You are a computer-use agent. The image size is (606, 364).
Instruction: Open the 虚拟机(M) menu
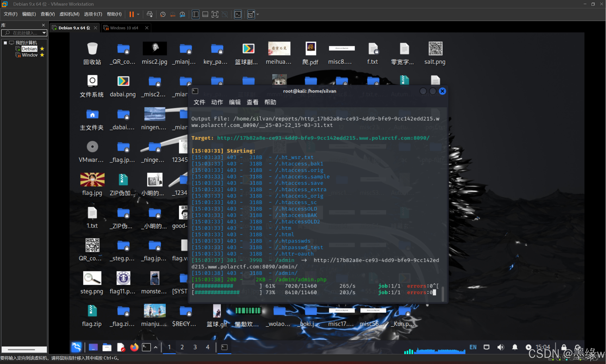69,14
